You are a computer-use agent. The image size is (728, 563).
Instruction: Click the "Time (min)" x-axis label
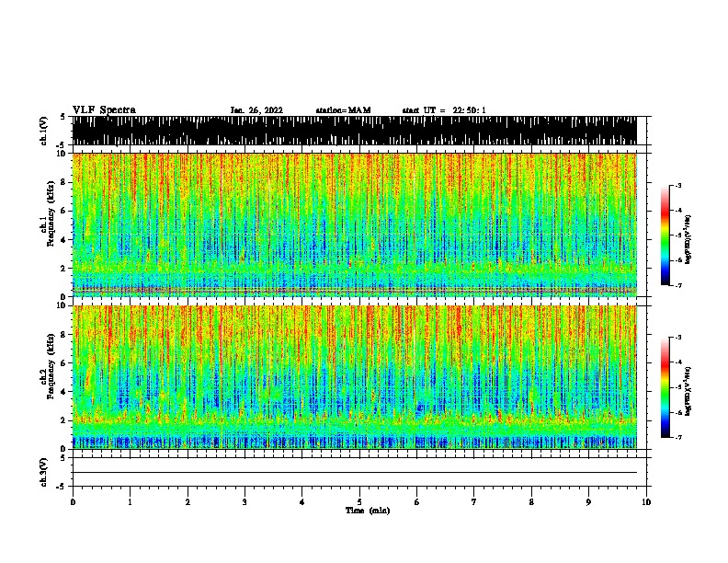pos(368,511)
